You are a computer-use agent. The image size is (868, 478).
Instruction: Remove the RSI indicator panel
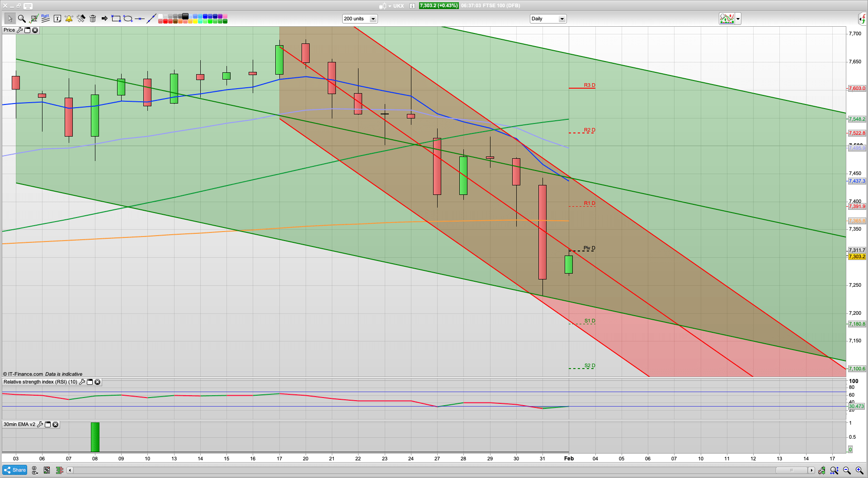pos(97,382)
